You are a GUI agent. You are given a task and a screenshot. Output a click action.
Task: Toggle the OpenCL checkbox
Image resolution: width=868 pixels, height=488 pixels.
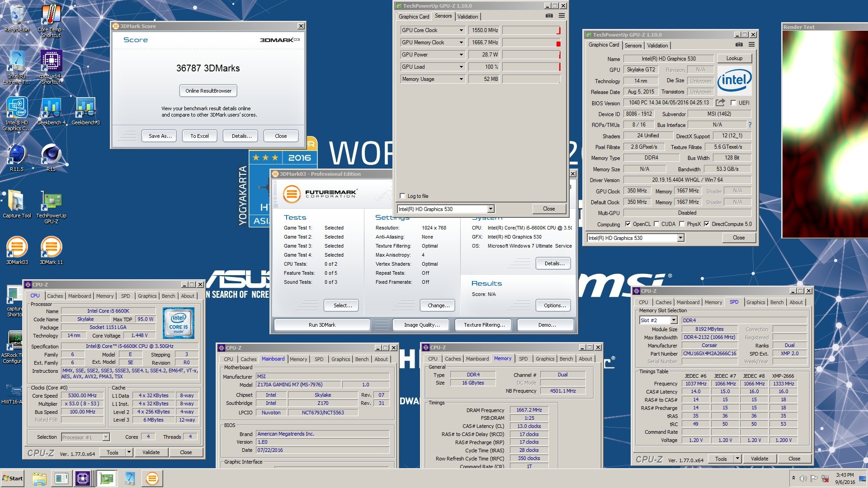click(x=627, y=224)
